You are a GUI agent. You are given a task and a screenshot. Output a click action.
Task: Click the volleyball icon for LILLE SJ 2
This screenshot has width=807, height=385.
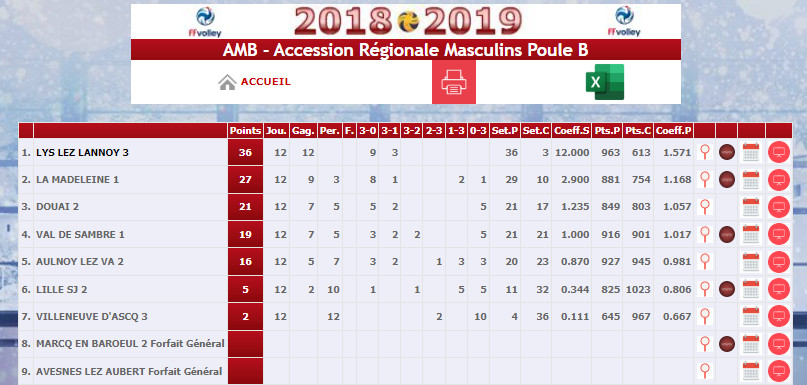click(726, 289)
